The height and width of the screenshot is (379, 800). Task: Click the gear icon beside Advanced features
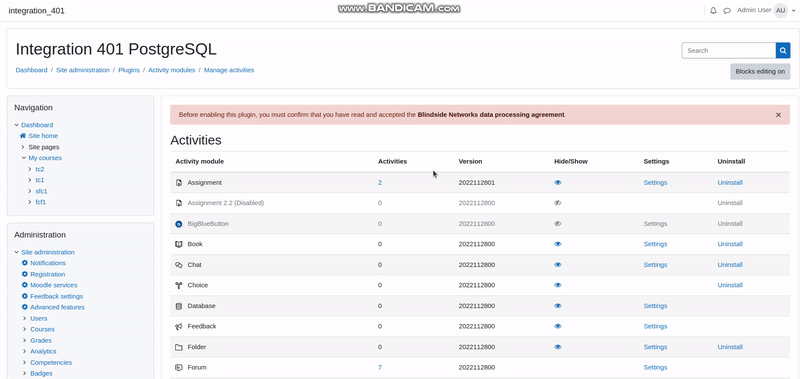(24, 307)
